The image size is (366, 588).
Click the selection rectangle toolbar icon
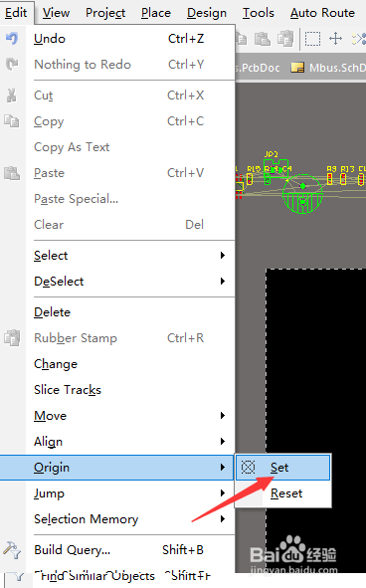312,38
